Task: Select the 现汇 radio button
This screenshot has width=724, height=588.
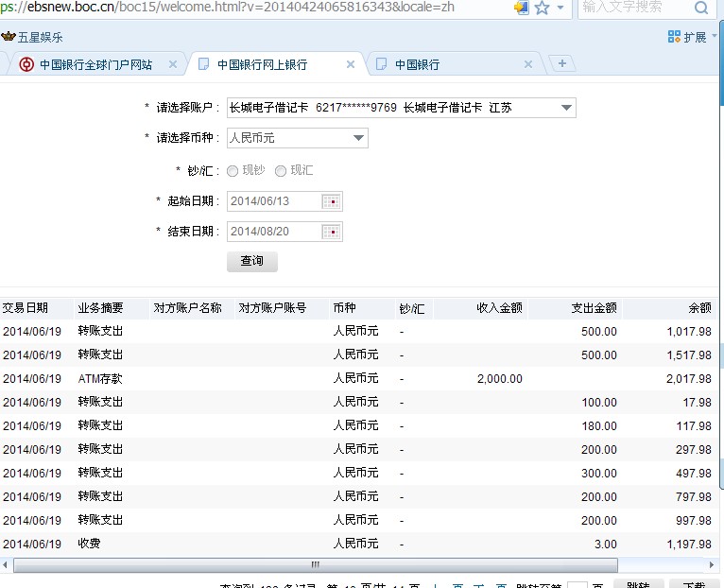Action: point(281,171)
